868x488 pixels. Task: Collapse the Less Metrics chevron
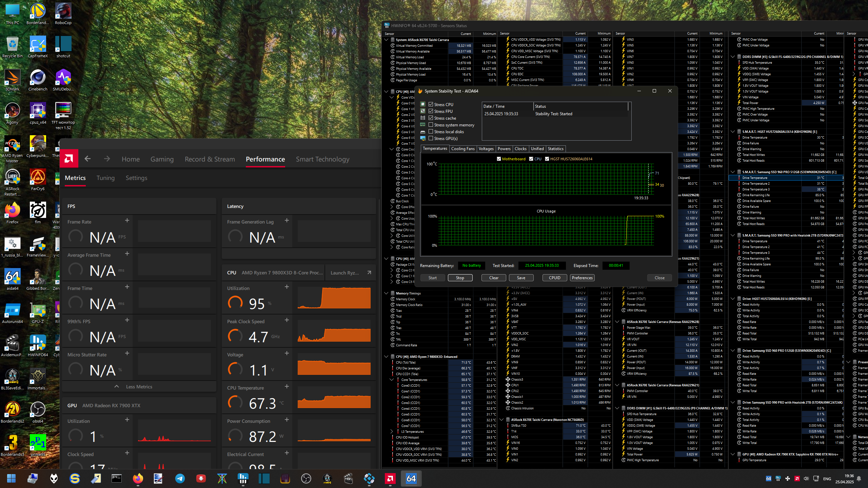tap(117, 387)
